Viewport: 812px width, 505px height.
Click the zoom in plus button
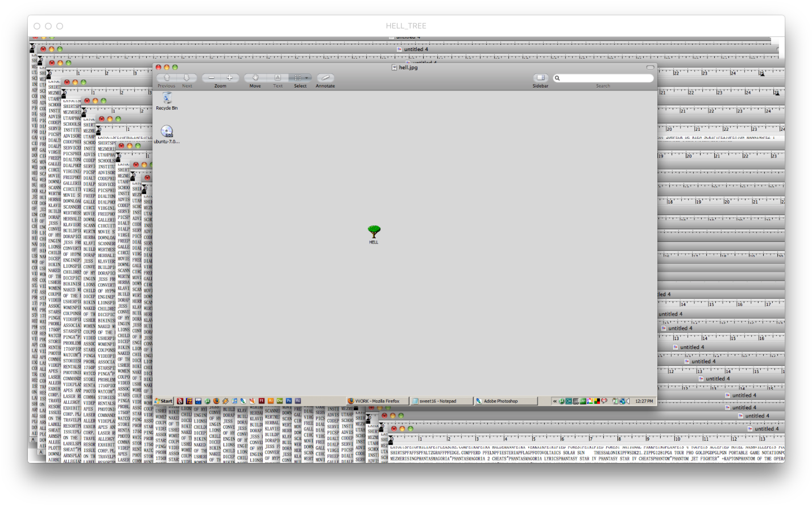coord(230,78)
